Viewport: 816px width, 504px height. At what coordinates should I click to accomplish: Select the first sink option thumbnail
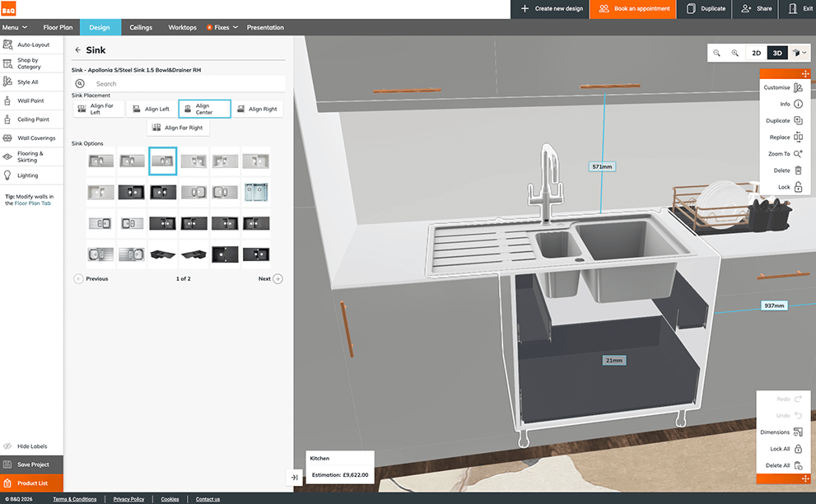100,161
